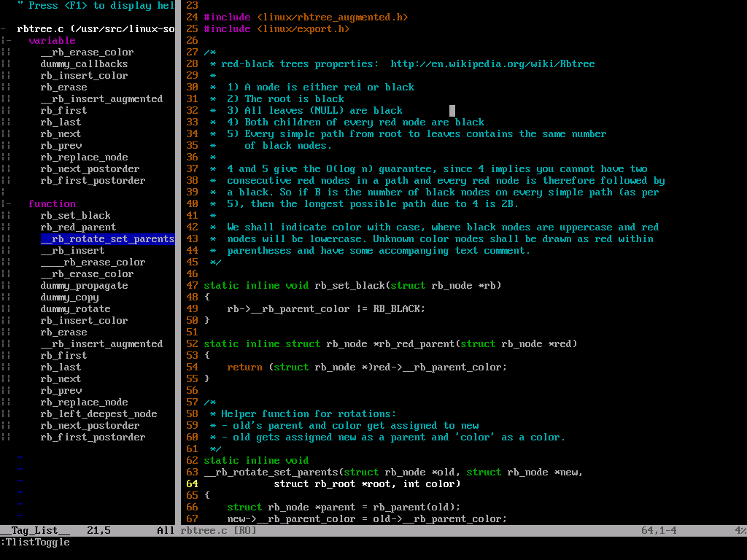The image size is (747, 560).
Task: Select the dummy_callbacks tag
Action: pos(84,64)
